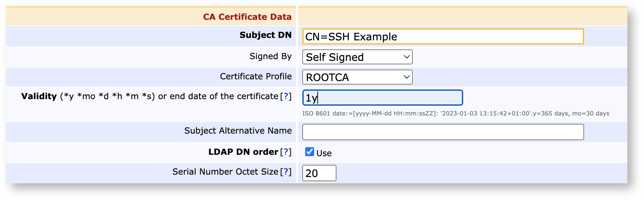Click the Subject DN label
This screenshot has width=644, height=200.
(265, 35)
